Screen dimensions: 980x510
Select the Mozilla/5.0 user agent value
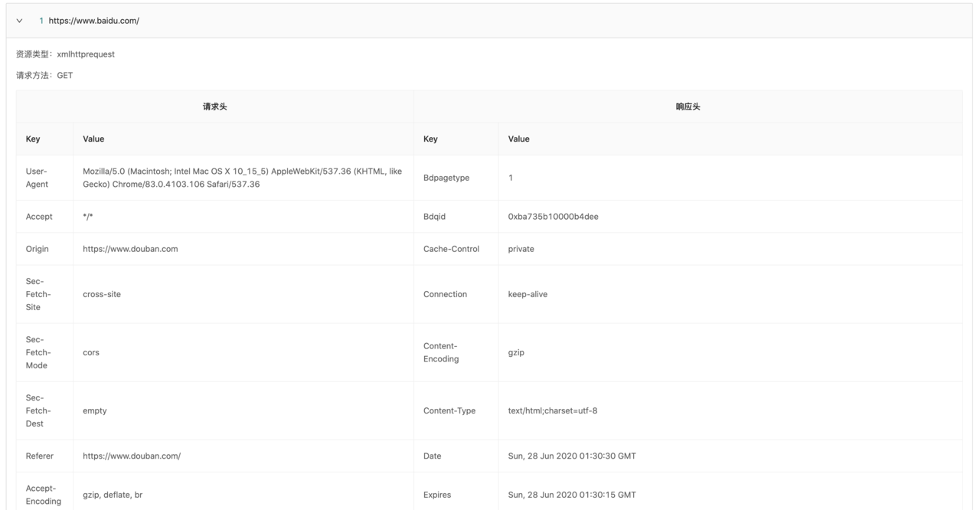[243, 178]
